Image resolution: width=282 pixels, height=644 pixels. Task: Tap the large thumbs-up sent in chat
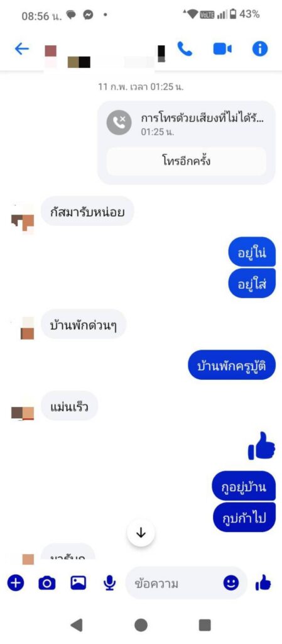261,446
